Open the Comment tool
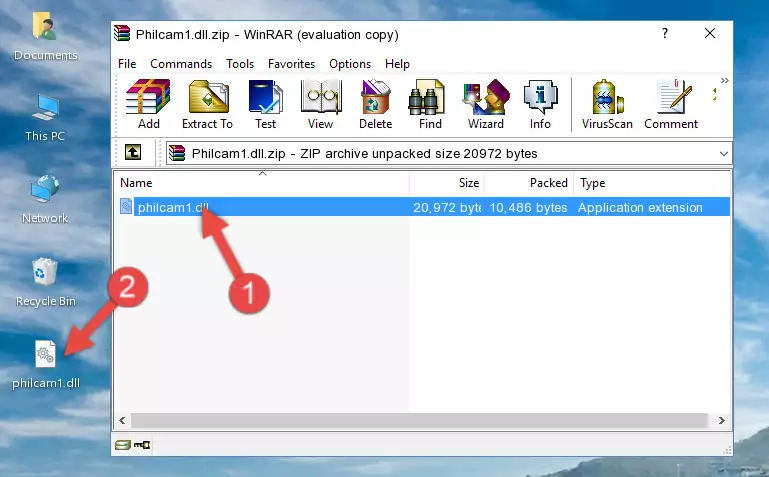Screen dimensions: 769x477 tap(671, 104)
